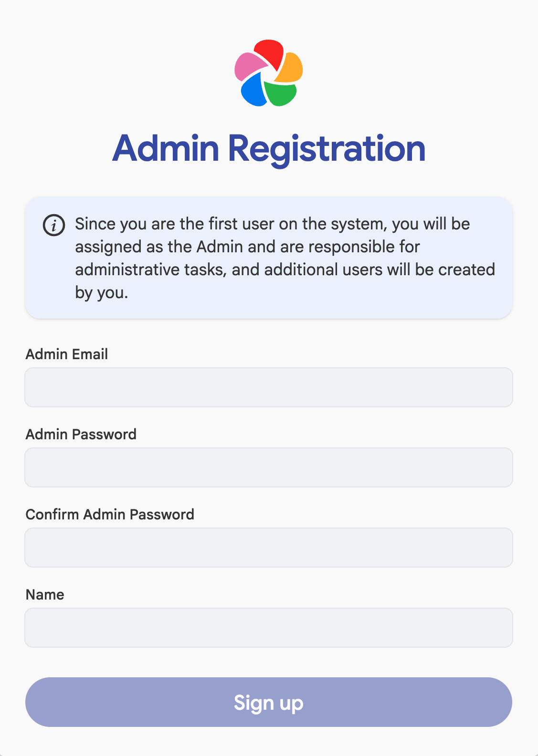
Task: Click the colorful pinwheel app logo
Action: coord(269,72)
